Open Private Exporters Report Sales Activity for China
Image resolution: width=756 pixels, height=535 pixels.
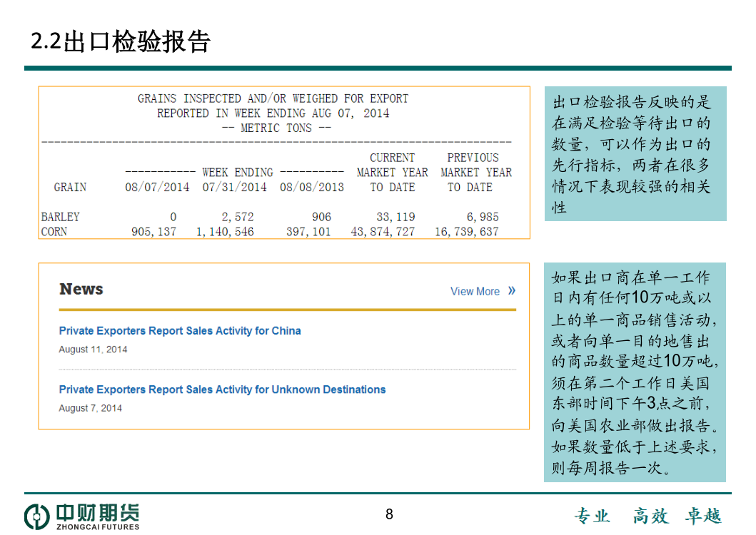180,331
